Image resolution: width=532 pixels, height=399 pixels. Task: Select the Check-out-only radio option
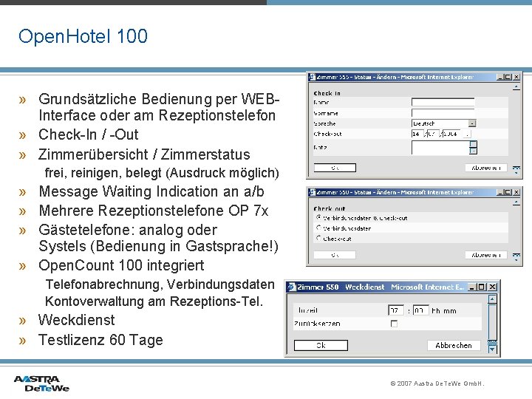point(318,238)
